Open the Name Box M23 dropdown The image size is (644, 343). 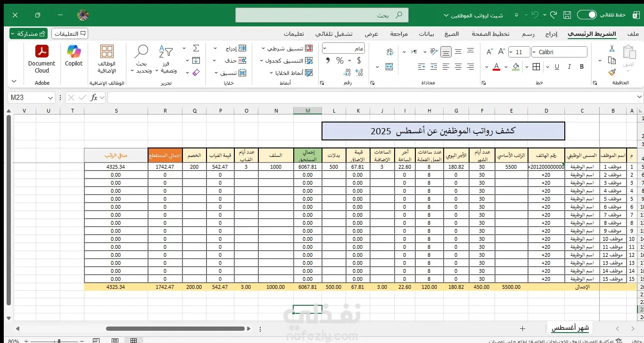point(50,98)
